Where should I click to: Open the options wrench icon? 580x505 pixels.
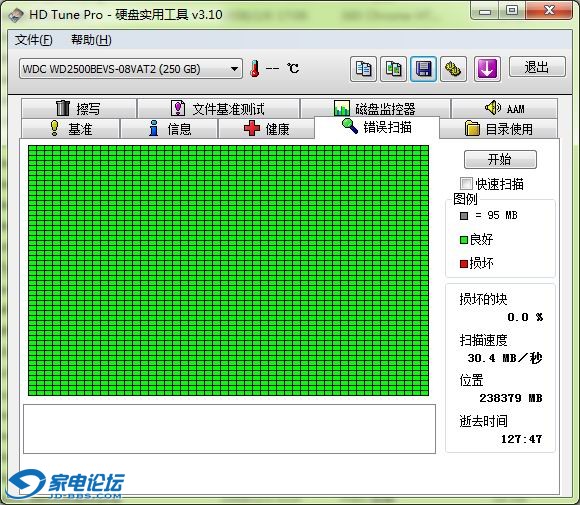(x=453, y=69)
